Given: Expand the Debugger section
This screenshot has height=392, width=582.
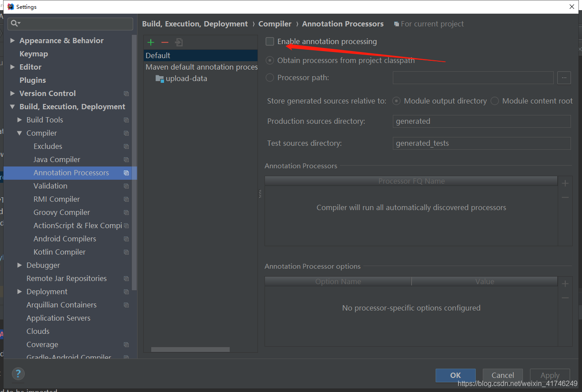Looking at the screenshot, I should [x=19, y=265].
